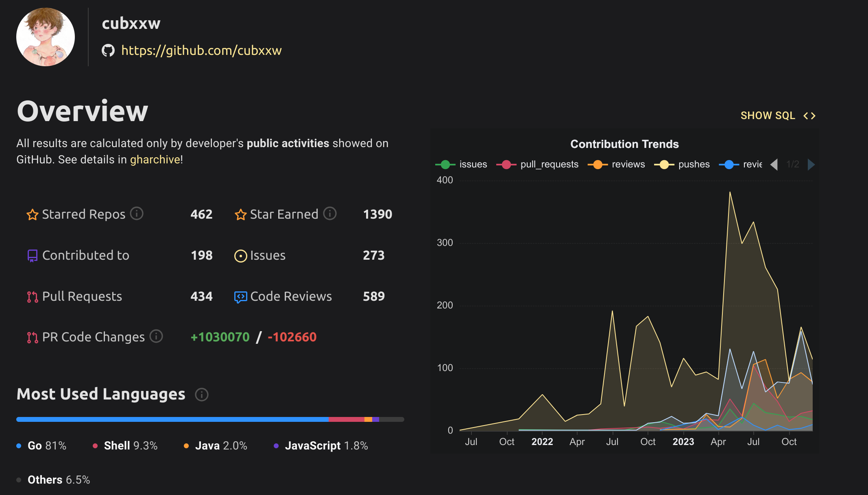This screenshot has height=495, width=868.
Task: Open the gharchive link
Action: point(155,160)
